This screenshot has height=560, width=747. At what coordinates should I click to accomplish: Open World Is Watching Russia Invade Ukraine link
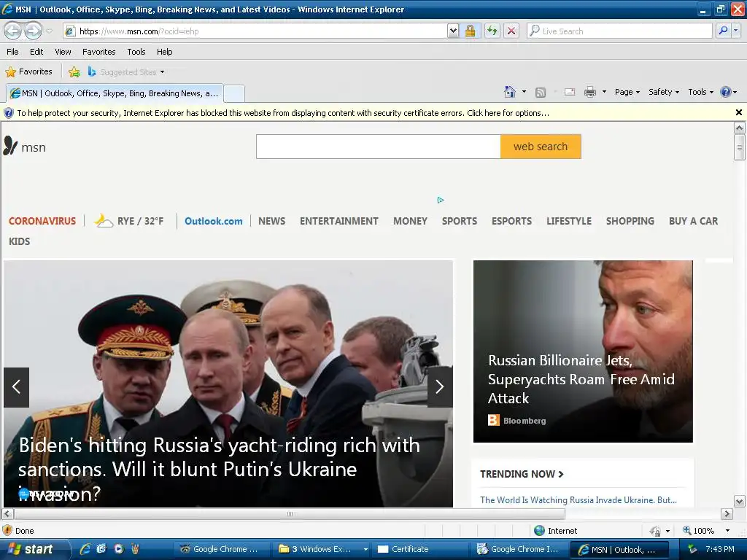point(578,500)
